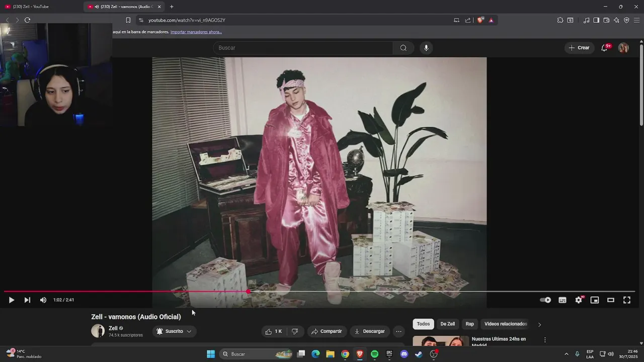The image size is (644, 362).
Task: Open browser extensions puzzle icon
Action: point(560,20)
